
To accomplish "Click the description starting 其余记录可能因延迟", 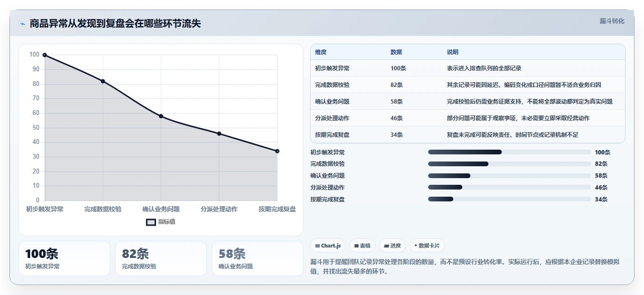I will (524, 85).
